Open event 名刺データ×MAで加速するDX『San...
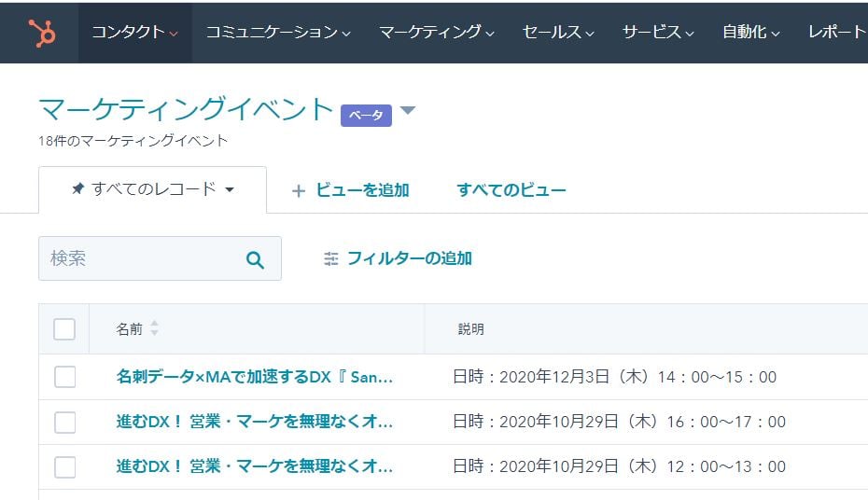Image resolution: width=868 pixels, height=500 pixels. pos(255,377)
